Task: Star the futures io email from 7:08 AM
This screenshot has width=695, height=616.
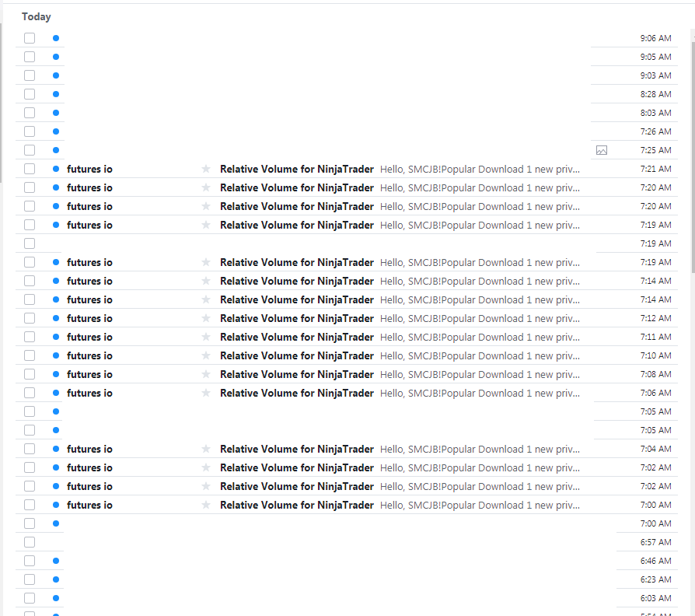Action: [x=206, y=374]
